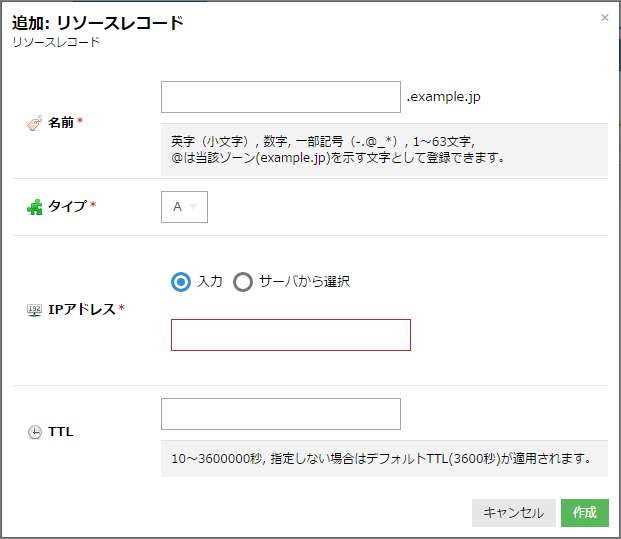Viewport: 621px width, 539px height.
Task: Click the IPアドレス field label
Action: [82, 310]
